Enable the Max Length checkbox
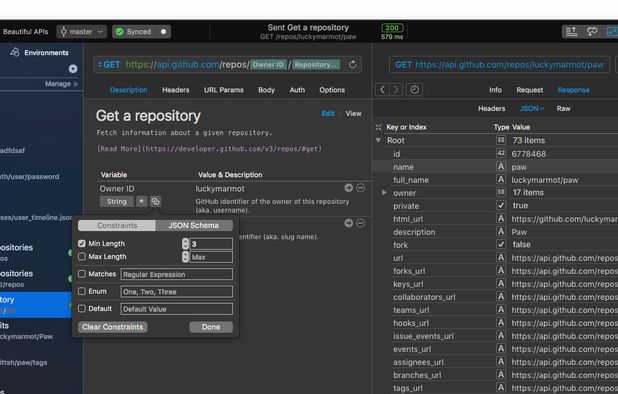This screenshot has width=618, height=394. 82,256
